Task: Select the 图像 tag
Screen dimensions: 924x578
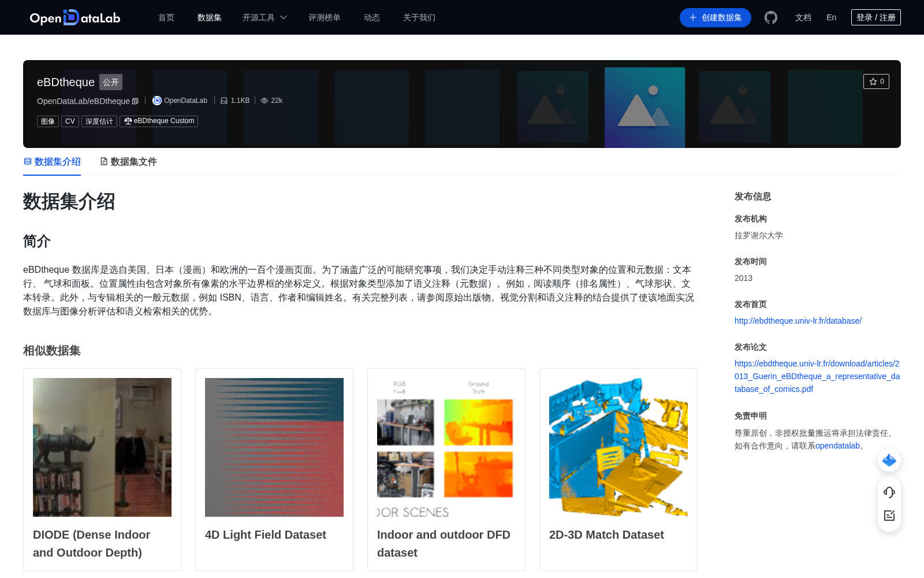Action: [x=48, y=121]
